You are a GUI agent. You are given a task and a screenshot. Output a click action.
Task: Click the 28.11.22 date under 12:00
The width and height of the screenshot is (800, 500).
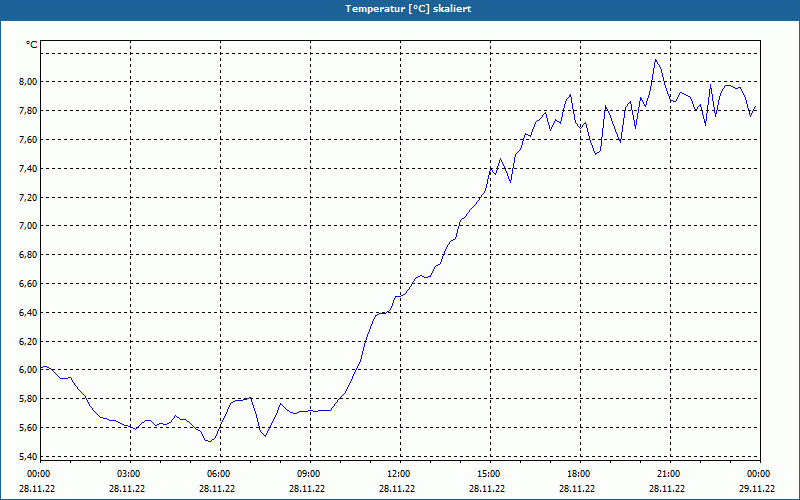[x=397, y=488]
